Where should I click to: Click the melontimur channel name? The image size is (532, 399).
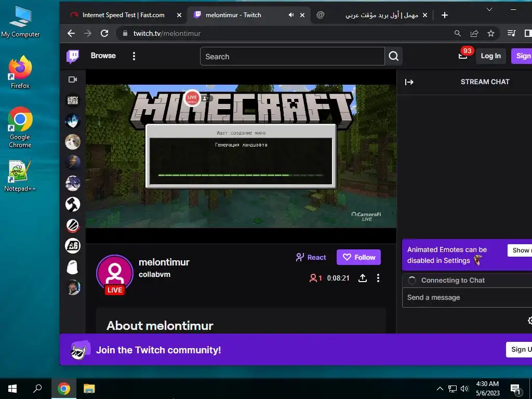164,262
